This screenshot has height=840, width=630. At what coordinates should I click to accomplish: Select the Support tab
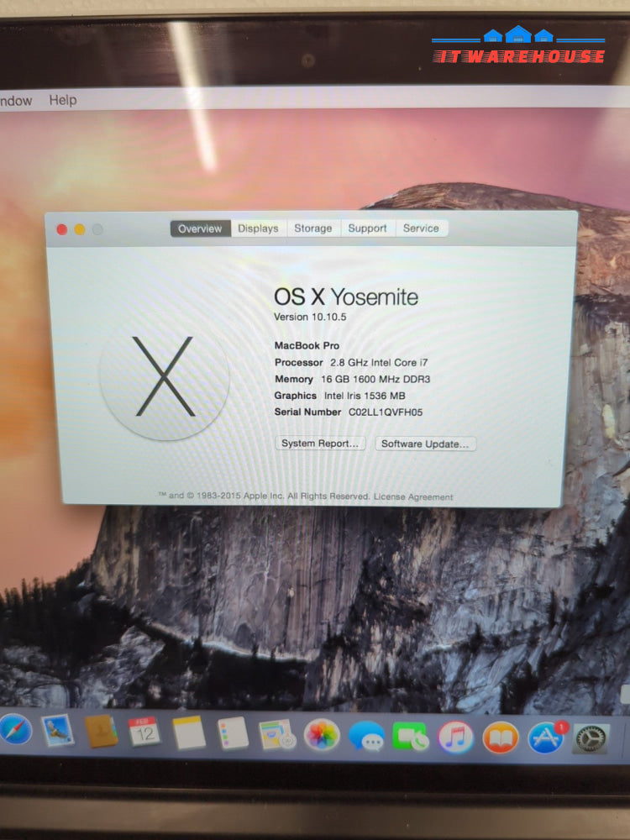tap(367, 228)
